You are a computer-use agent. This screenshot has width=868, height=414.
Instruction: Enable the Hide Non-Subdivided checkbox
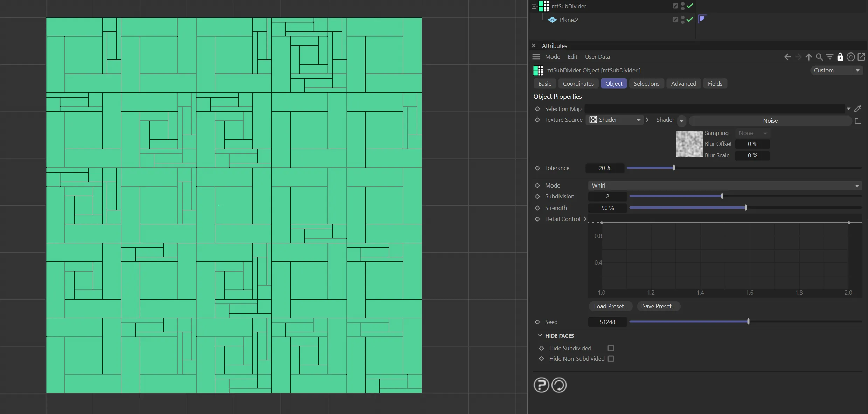click(x=611, y=359)
